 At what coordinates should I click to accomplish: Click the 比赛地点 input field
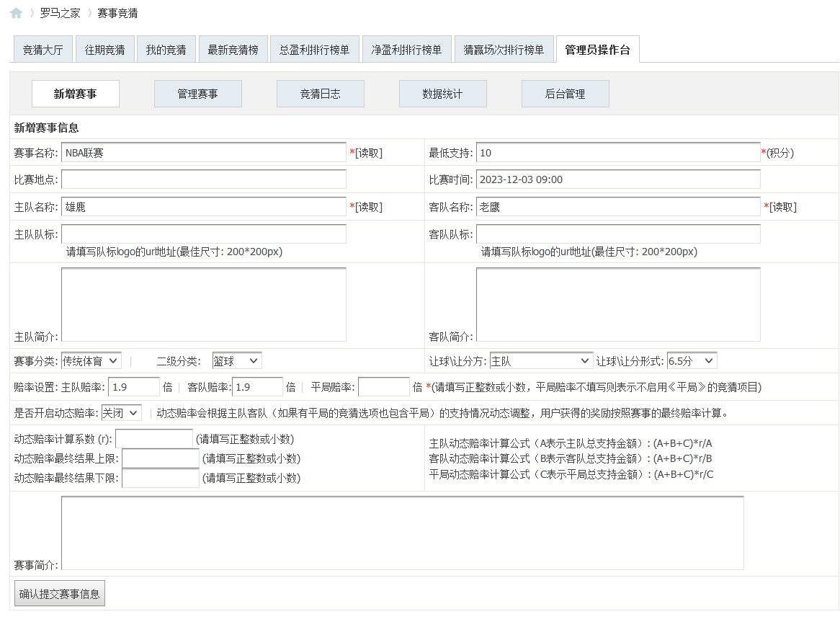[x=203, y=179]
